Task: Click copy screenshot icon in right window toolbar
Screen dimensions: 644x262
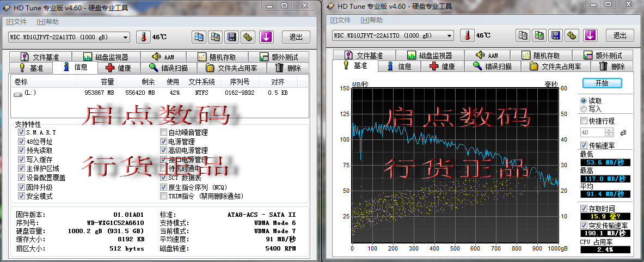Action: click(x=539, y=35)
